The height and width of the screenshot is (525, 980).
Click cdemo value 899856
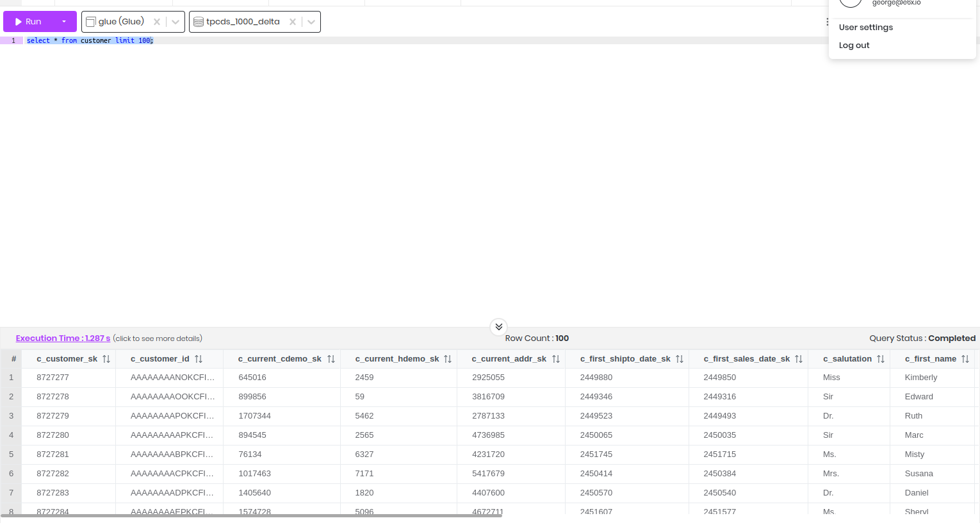252,397
